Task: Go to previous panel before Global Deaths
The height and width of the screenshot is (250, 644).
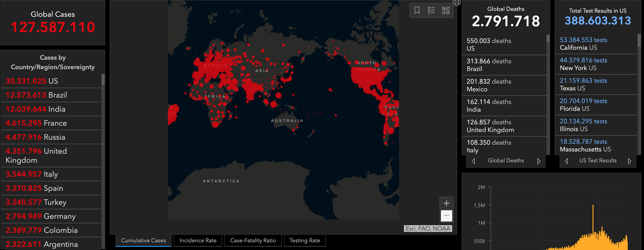Action: tap(473, 161)
